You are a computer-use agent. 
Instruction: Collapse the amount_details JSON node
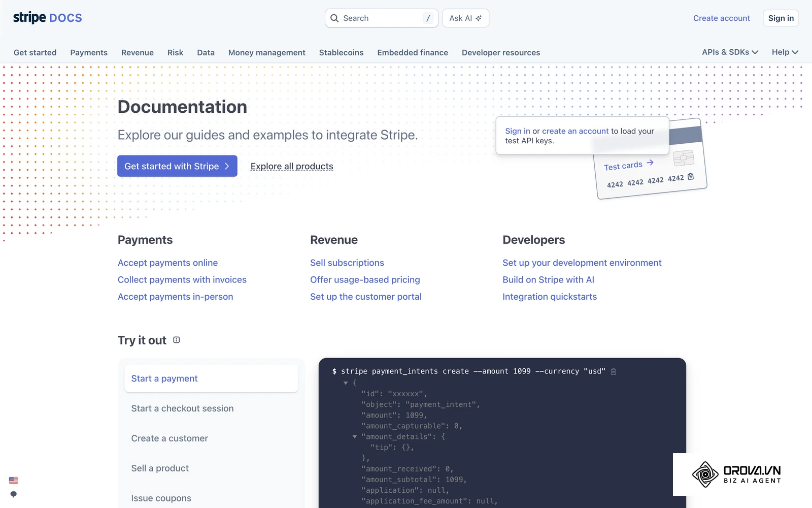[x=355, y=436]
